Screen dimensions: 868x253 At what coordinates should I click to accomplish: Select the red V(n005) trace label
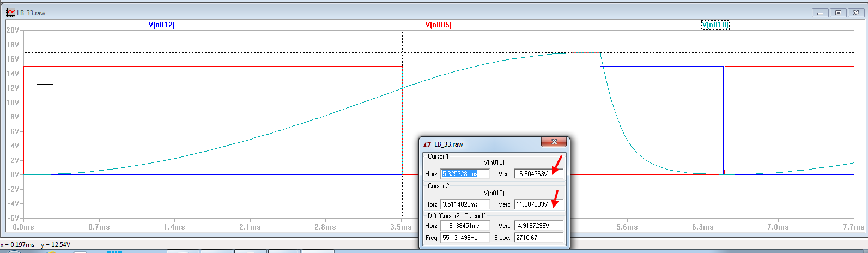point(438,25)
